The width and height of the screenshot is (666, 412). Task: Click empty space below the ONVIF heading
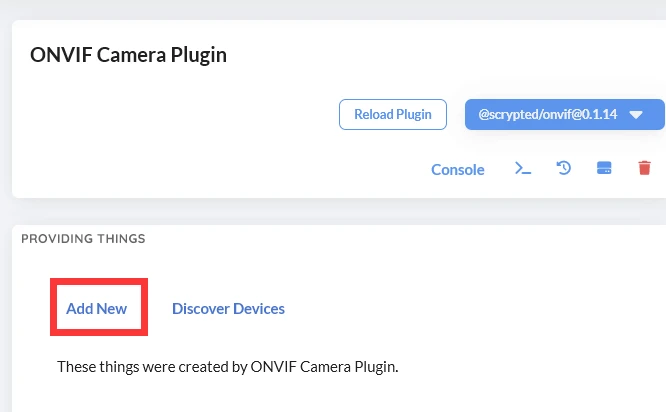pos(150,130)
